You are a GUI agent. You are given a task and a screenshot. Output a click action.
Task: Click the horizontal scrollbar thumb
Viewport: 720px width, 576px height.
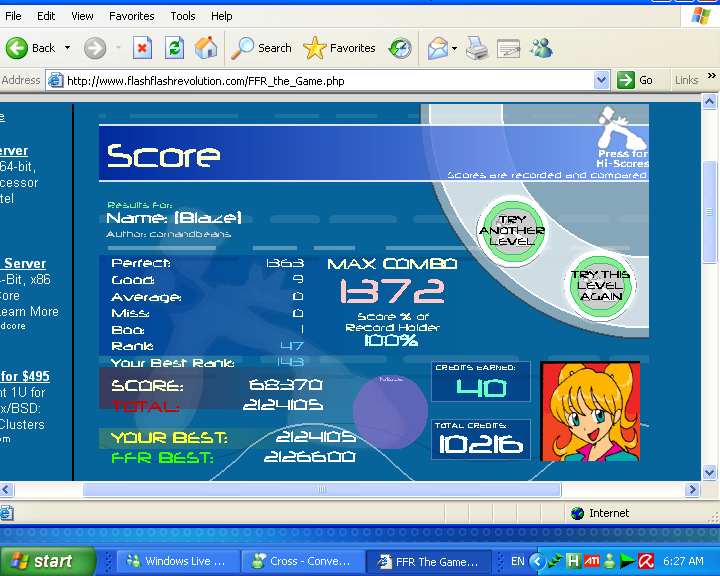pyautogui.click(x=320, y=490)
